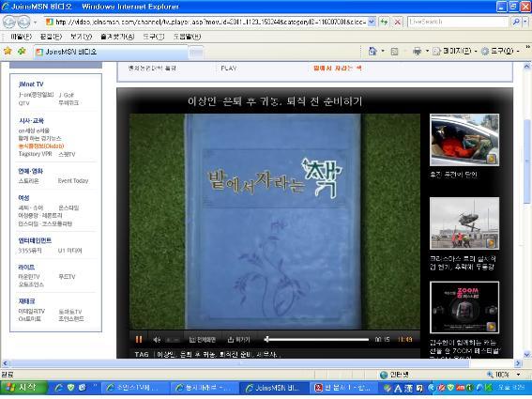Screen dimensions: 532x399
Task: Click the Print icon in the command bar
Action: [417, 51]
